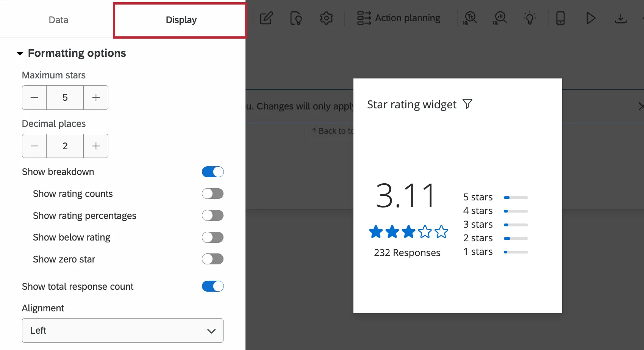This screenshot has height=350, width=644.
Task: Click the Stats iQ analysis icon
Action: tap(499, 18)
